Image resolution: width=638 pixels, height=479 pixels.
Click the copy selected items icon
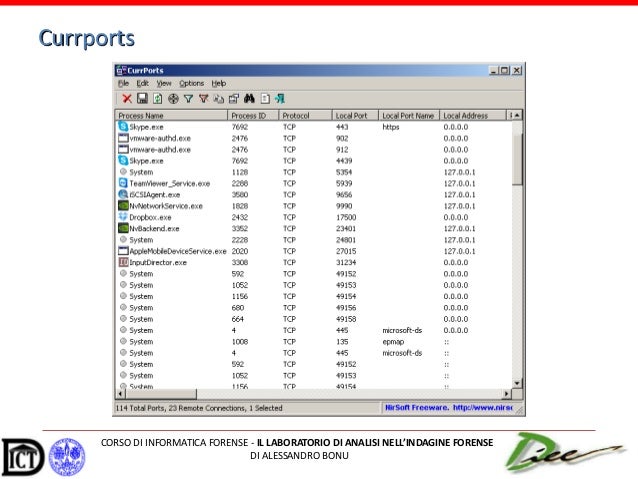pos(218,98)
